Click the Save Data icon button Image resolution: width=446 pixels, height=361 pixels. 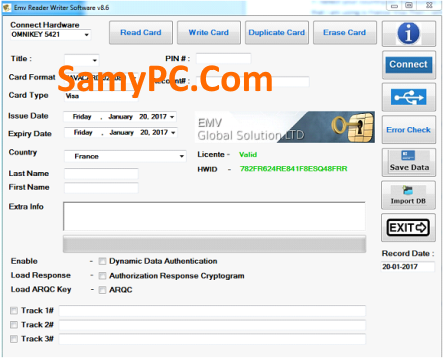[x=409, y=162]
